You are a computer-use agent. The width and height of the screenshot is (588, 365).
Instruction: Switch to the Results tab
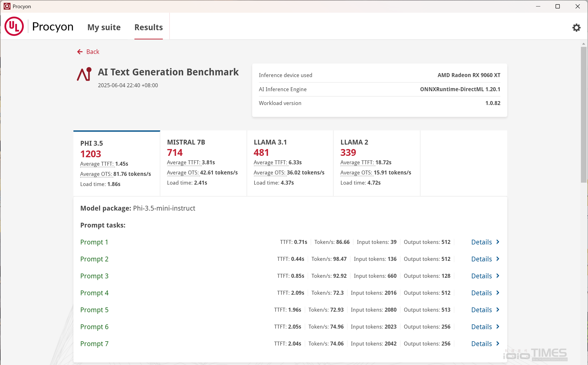pyautogui.click(x=149, y=27)
